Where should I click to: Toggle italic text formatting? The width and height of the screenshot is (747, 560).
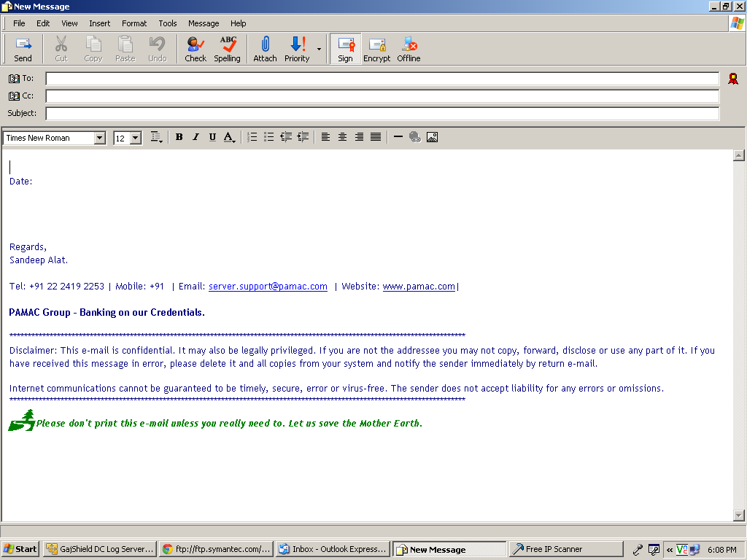[x=196, y=137]
